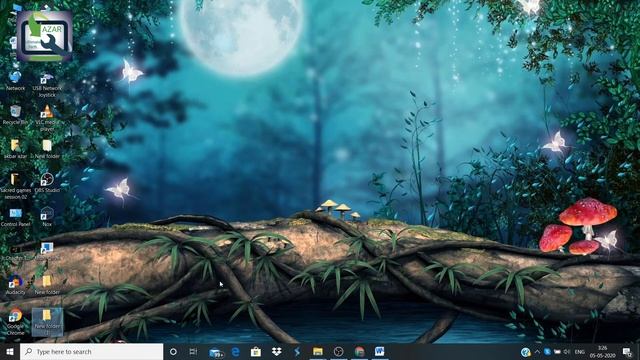Open the Windows Start menu
The image size is (640, 360).
point(10,351)
